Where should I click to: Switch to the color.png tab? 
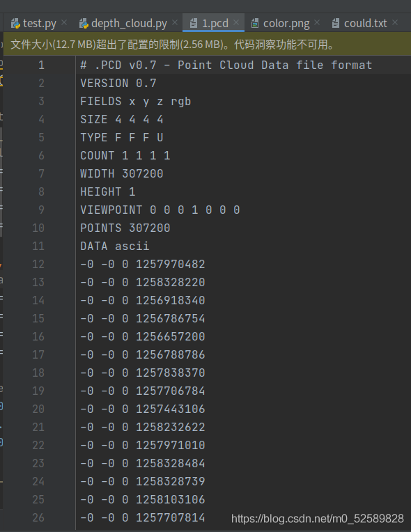(x=286, y=23)
